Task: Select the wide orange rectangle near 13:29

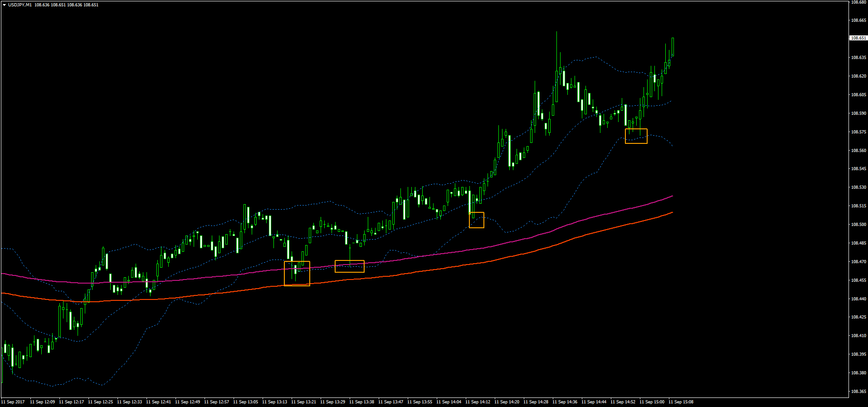Action: (x=350, y=266)
